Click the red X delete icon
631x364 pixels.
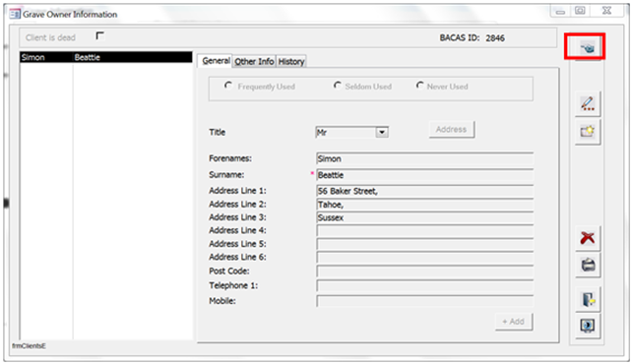coord(588,238)
